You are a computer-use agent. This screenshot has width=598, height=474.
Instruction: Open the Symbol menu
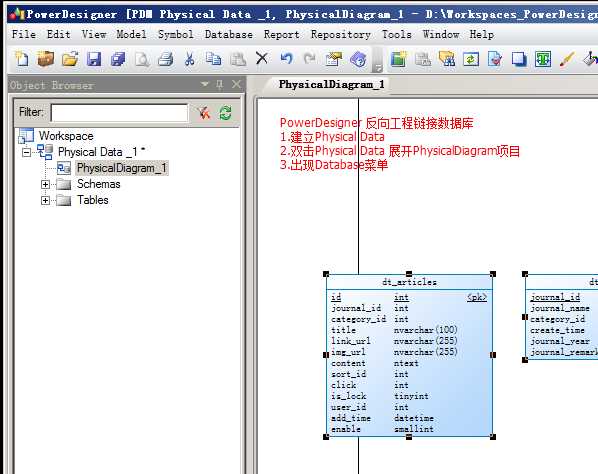(x=175, y=34)
